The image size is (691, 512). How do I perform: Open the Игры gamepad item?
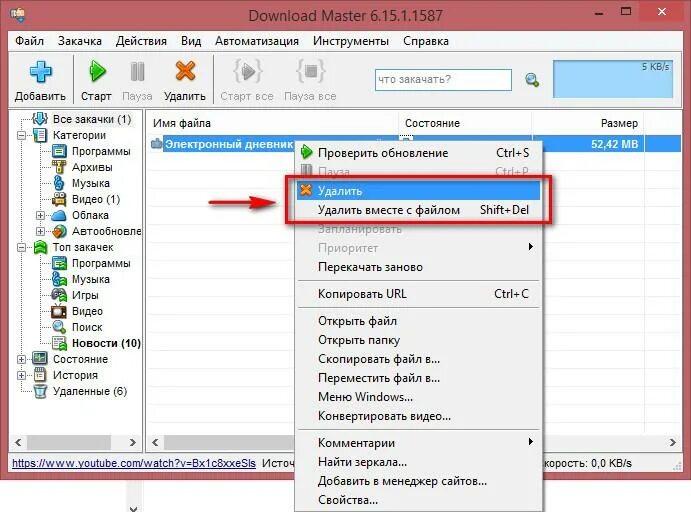tap(59, 295)
